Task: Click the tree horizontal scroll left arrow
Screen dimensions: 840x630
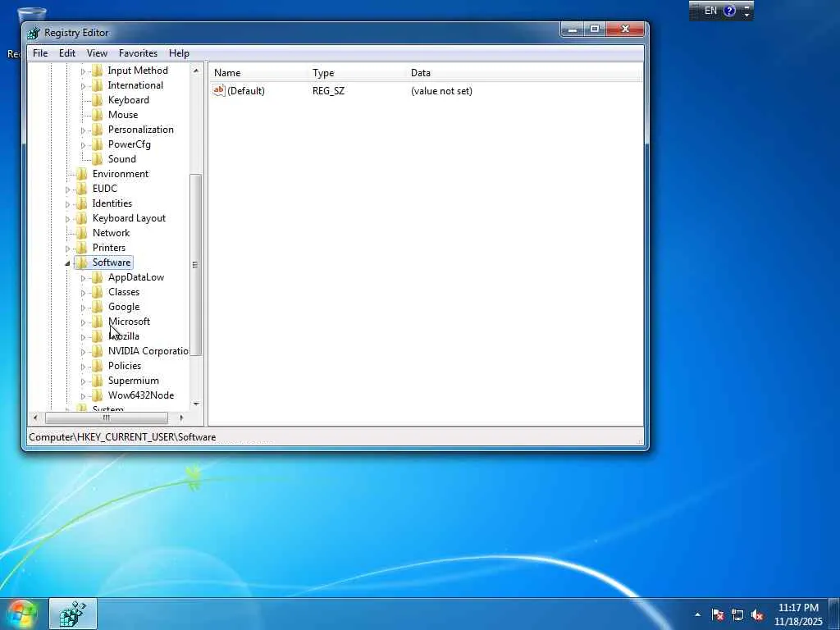Action: [x=35, y=418]
